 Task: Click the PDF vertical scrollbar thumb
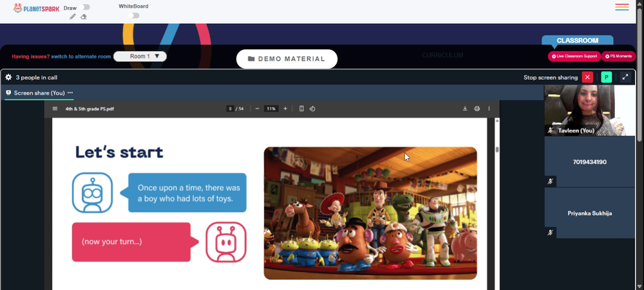(x=497, y=149)
